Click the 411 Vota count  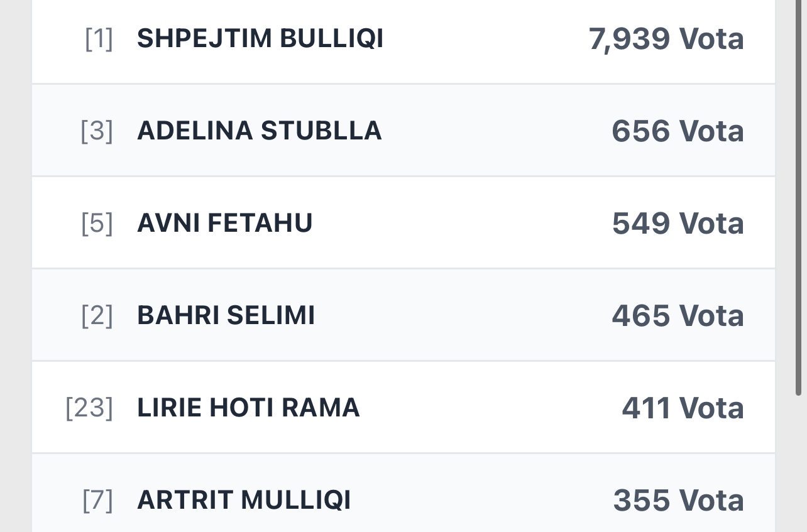click(x=683, y=408)
